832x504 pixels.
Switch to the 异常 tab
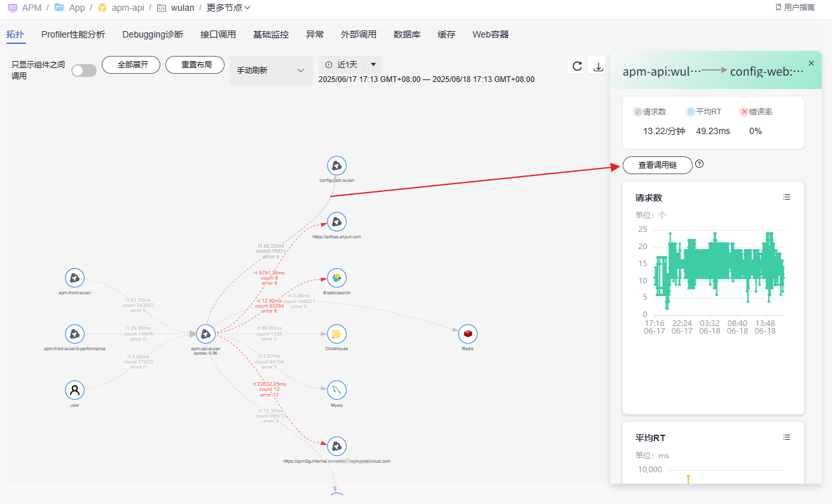click(x=315, y=34)
